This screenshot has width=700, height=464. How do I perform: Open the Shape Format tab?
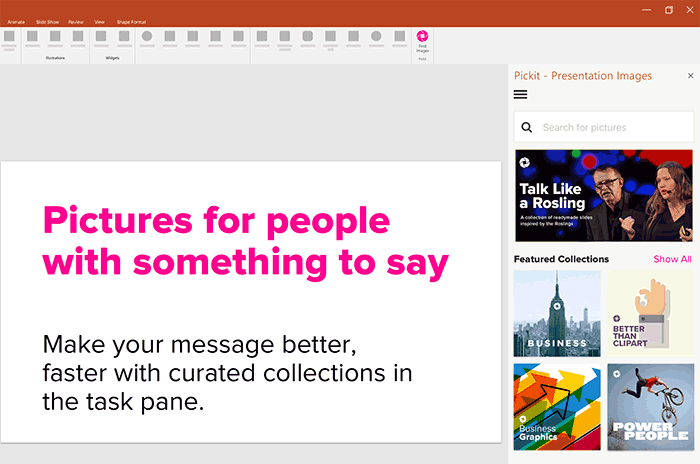click(131, 22)
